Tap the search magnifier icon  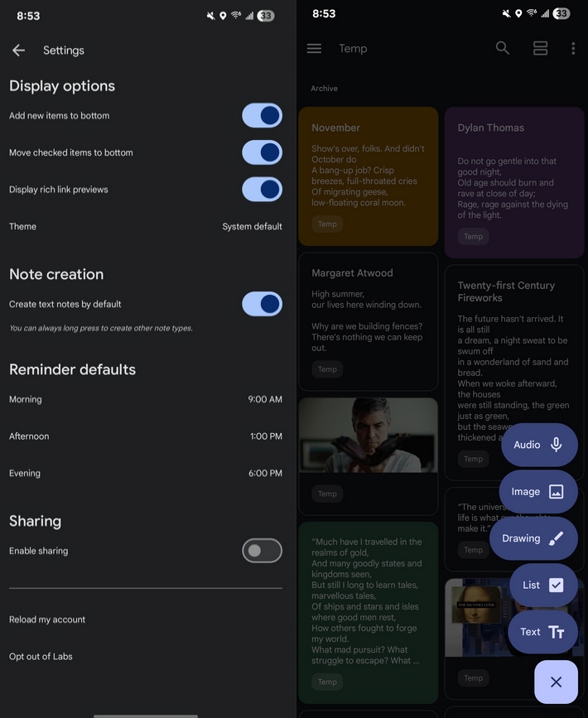(503, 48)
